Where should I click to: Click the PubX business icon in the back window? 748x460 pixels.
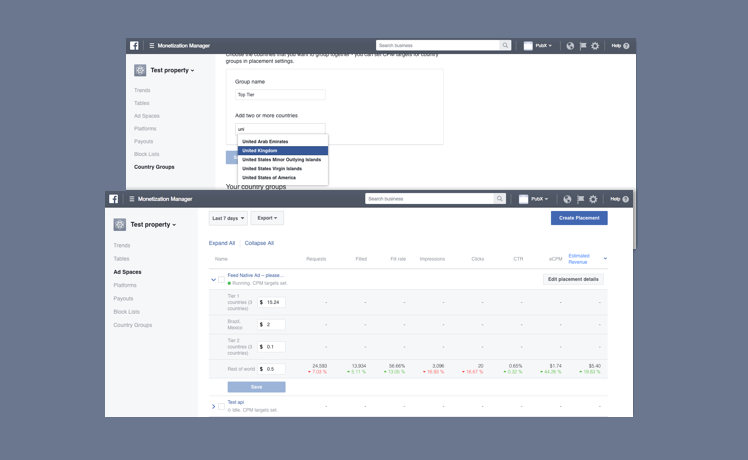tap(528, 46)
